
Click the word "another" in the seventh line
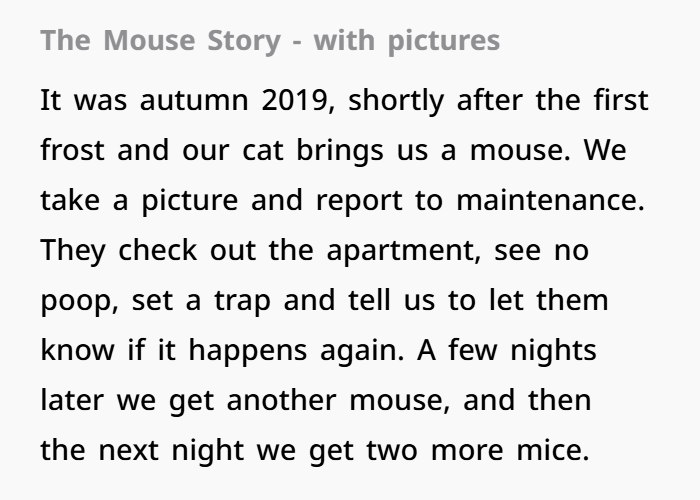point(281,399)
